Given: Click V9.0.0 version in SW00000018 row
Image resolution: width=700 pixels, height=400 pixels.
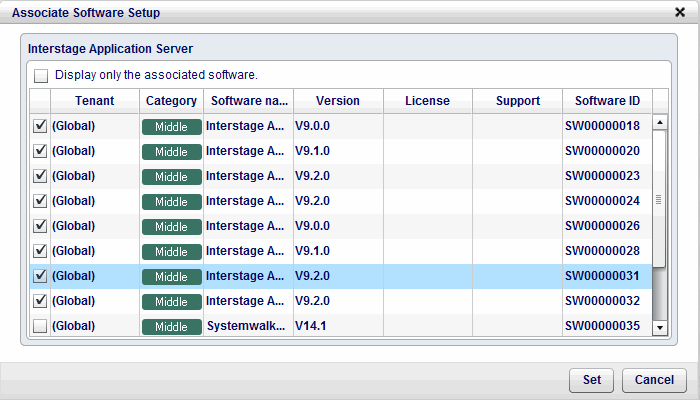Looking at the screenshot, I should (x=312, y=126).
